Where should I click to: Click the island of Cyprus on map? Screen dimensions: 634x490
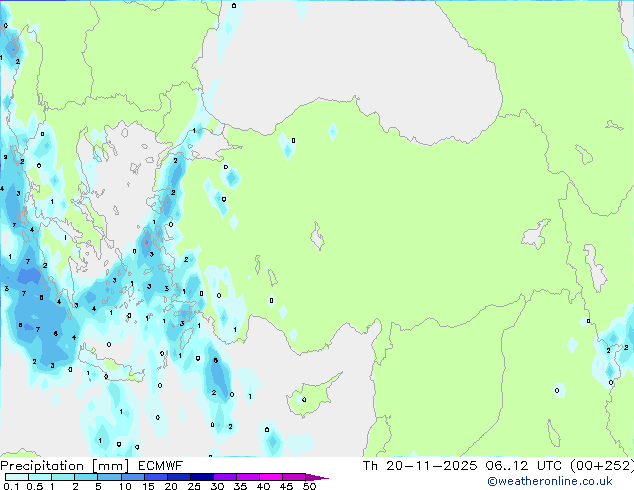tap(311, 396)
